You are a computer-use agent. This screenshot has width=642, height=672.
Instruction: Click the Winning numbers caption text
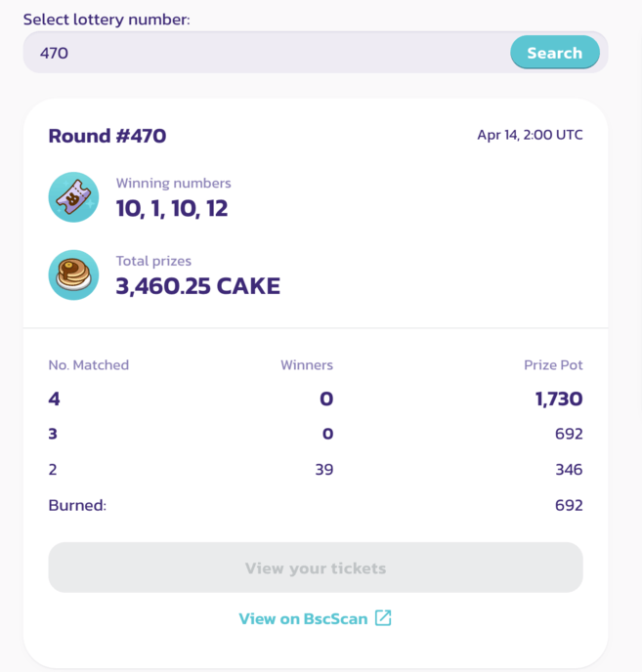click(173, 183)
